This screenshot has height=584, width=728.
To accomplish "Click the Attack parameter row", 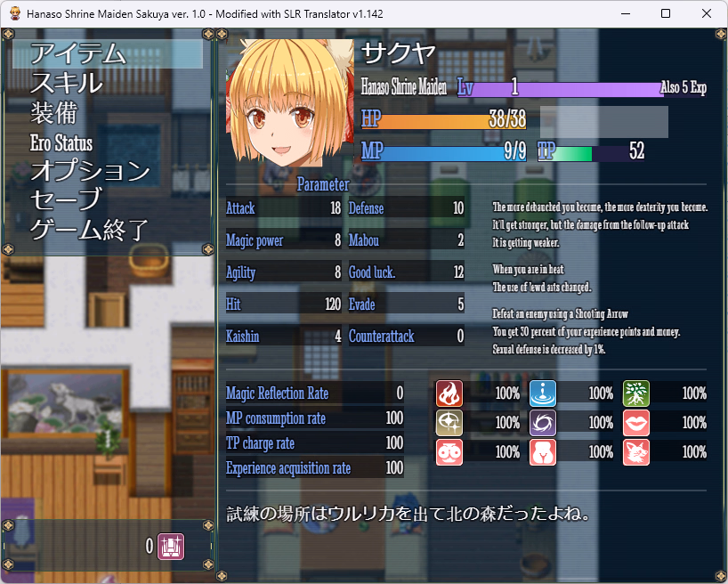I will point(283,208).
